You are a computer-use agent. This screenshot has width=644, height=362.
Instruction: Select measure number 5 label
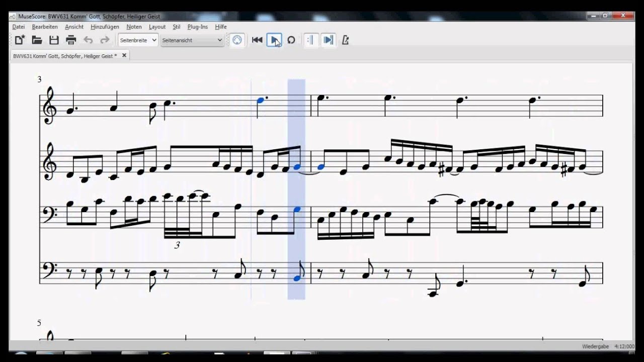click(x=39, y=323)
